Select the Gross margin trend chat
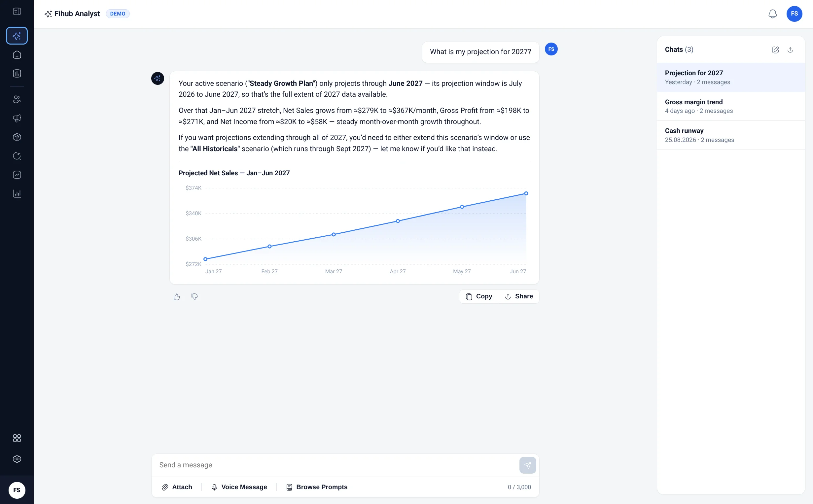 pyautogui.click(x=731, y=106)
